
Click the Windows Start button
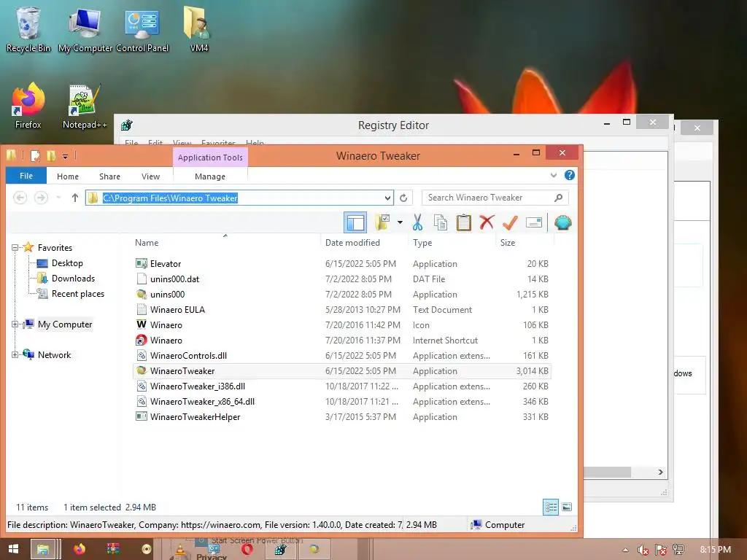click(x=14, y=549)
